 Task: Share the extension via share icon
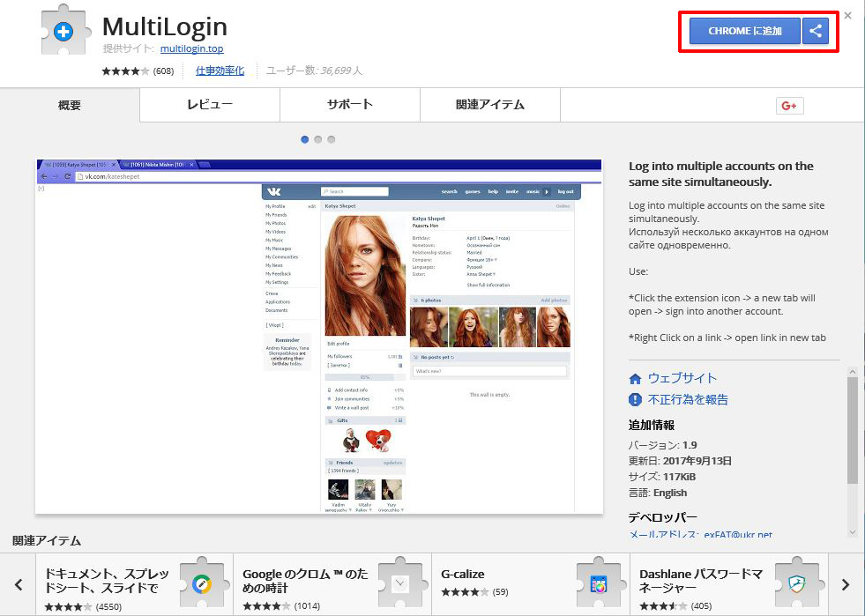816,31
